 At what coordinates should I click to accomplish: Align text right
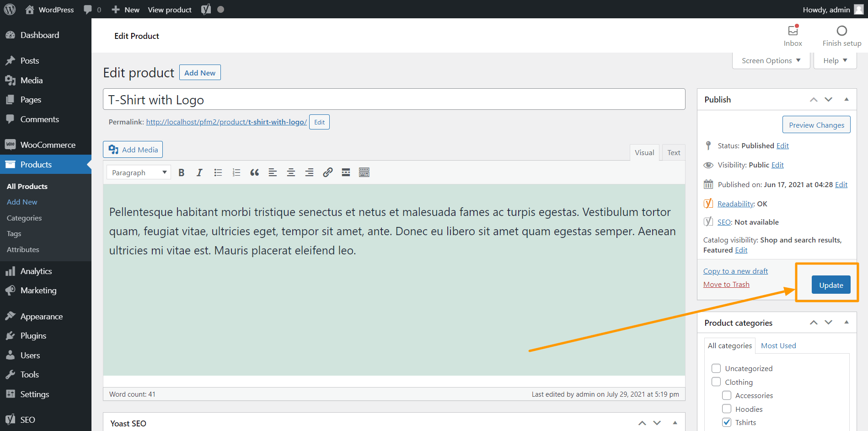click(x=309, y=172)
